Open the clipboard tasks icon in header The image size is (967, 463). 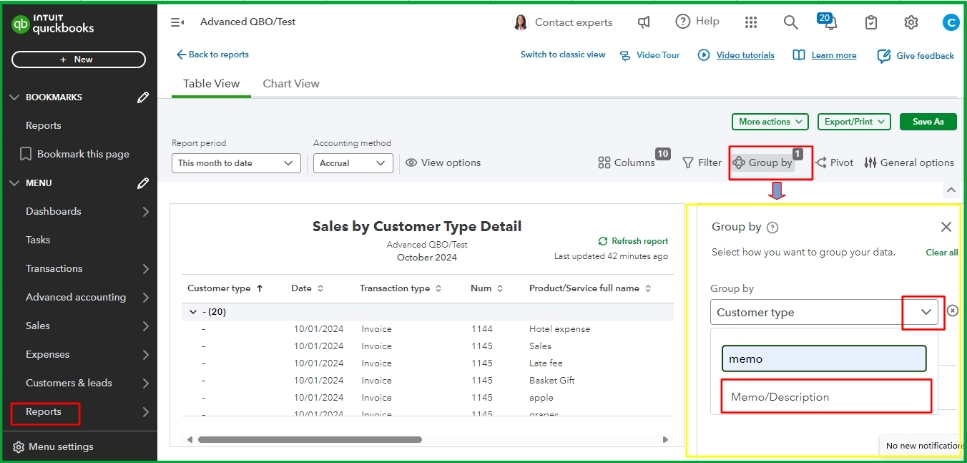[x=871, y=22]
